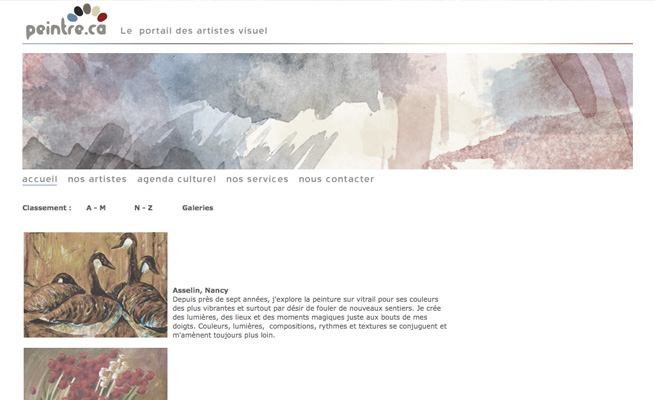Screen dimensions: 655x400
Task: Click the Classement label
Action: (x=47, y=208)
